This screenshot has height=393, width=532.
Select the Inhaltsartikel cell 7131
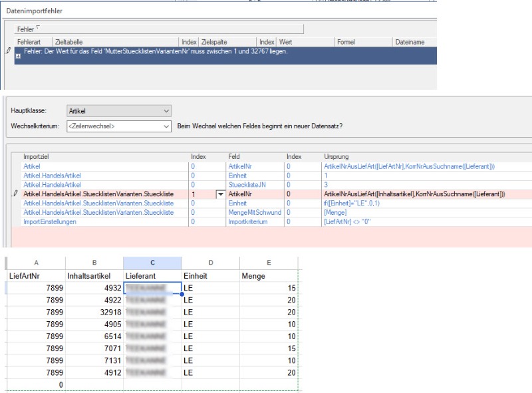click(x=94, y=360)
